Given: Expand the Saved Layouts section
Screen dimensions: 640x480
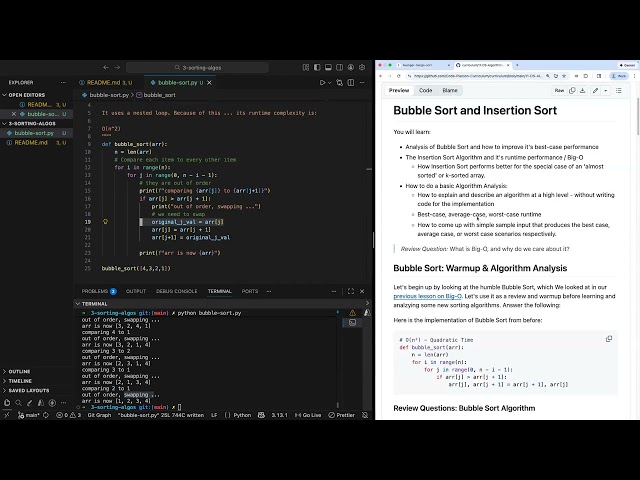Looking at the screenshot, I should pyautogui.click(x=37, y=390).
